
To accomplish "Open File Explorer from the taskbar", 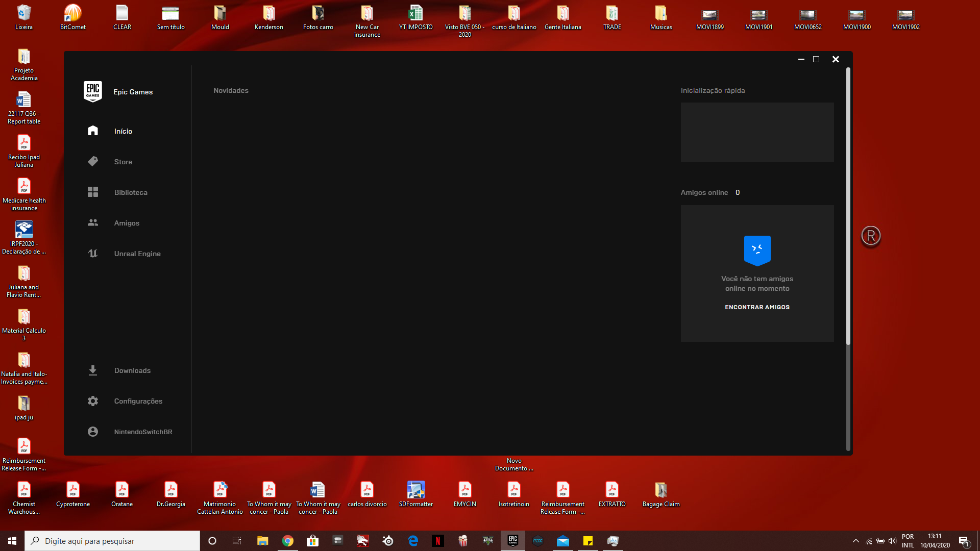I will 262,541.
